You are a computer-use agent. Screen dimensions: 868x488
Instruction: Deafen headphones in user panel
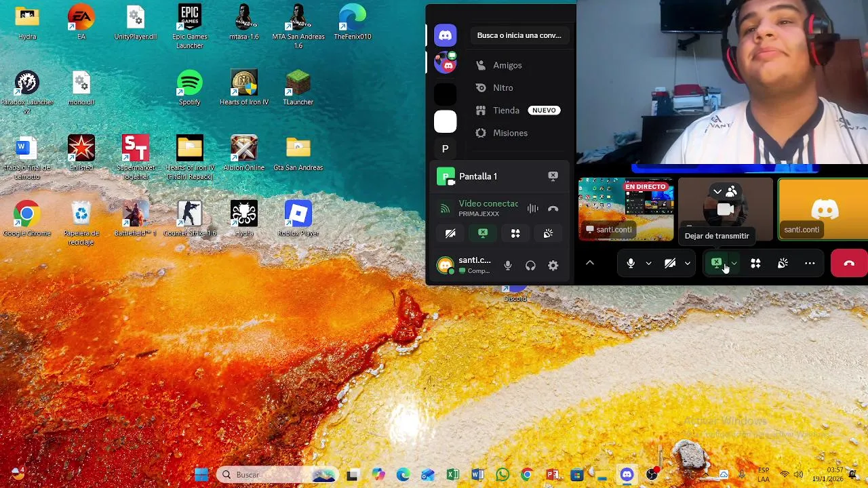pos(530,266)
